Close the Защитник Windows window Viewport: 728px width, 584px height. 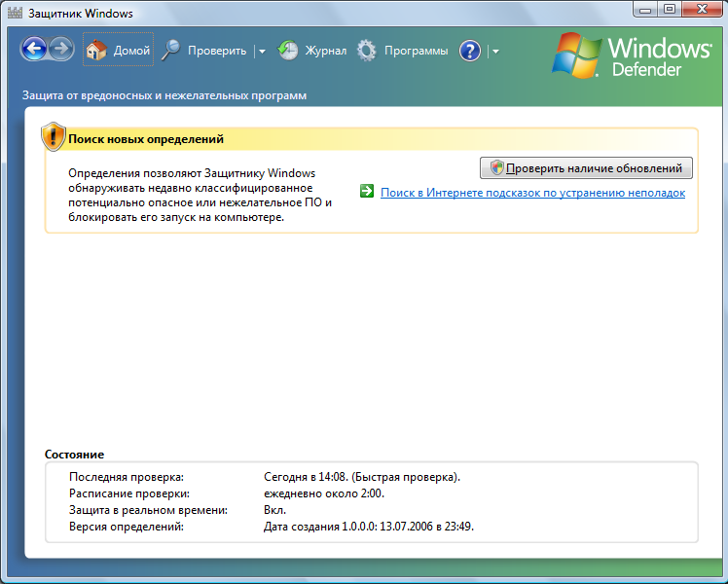(702, 10)
